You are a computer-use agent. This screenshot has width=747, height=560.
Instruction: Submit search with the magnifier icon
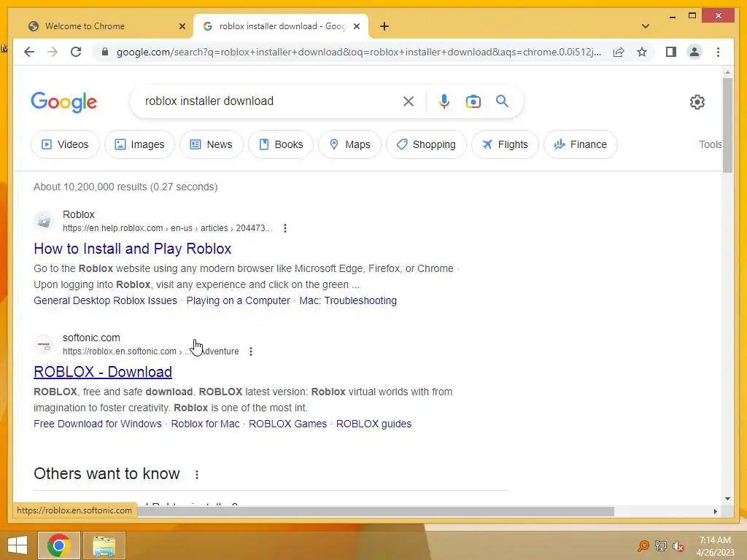[x=502, y=101]
